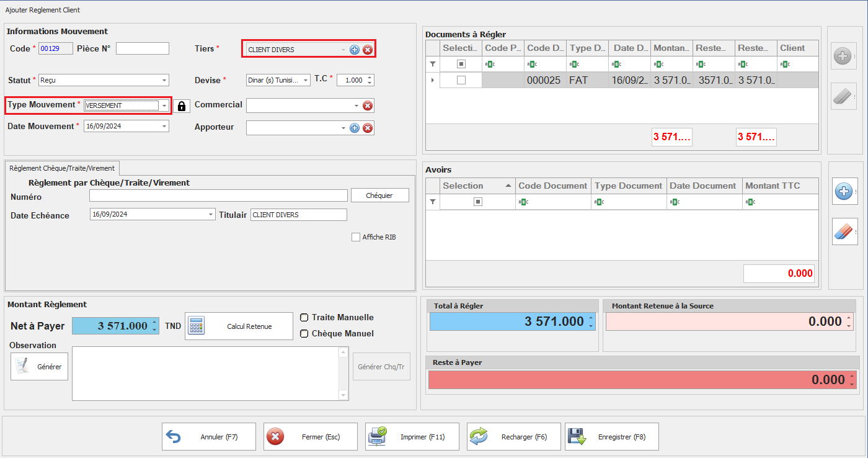This screenshot has height=458, width=868.
Task: Click Annuler (F7) button
Action: [x=209, y=437]
